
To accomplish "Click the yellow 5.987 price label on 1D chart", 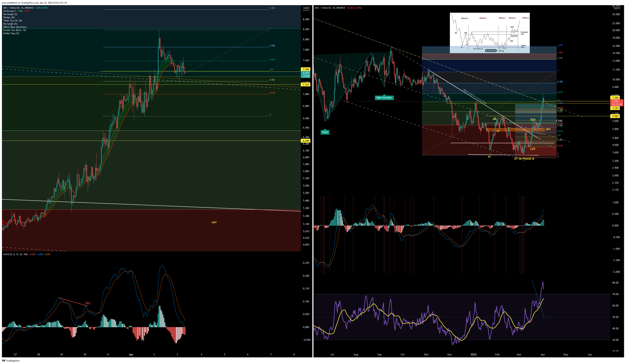I will coord(615,116).
